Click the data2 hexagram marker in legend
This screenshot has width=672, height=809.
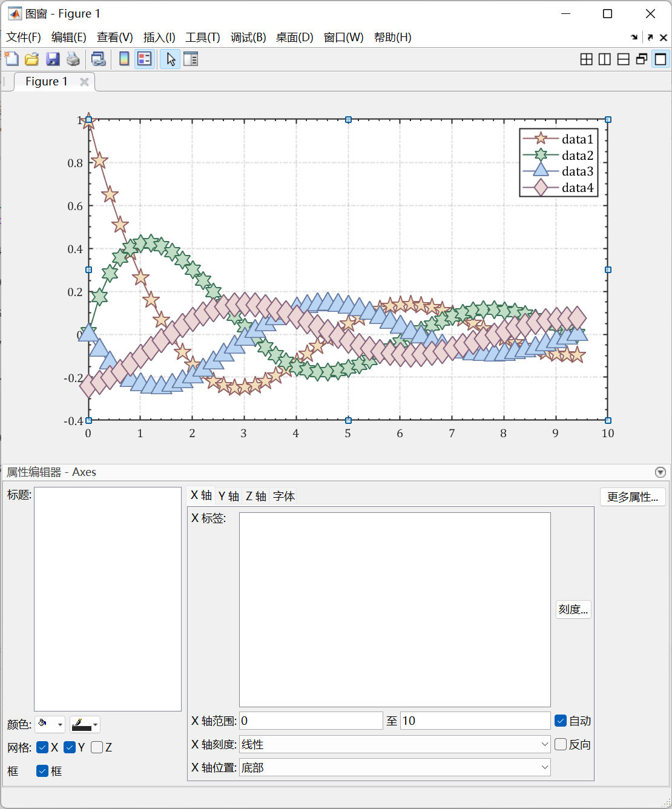tap(540, 155)
